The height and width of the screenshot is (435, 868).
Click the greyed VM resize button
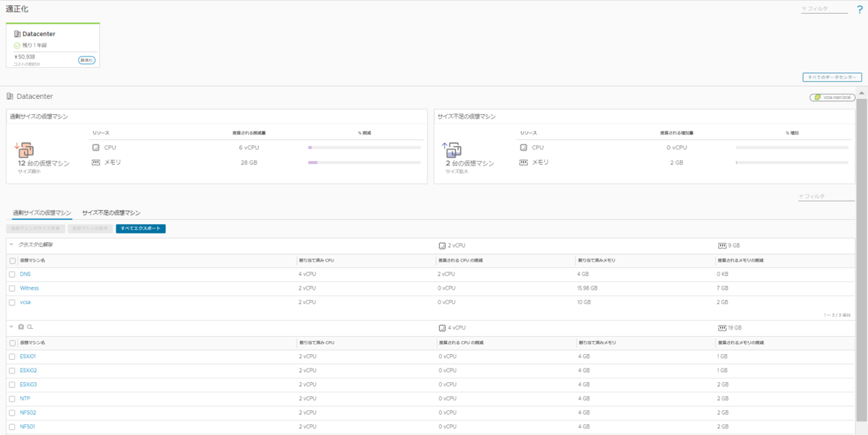35,228
